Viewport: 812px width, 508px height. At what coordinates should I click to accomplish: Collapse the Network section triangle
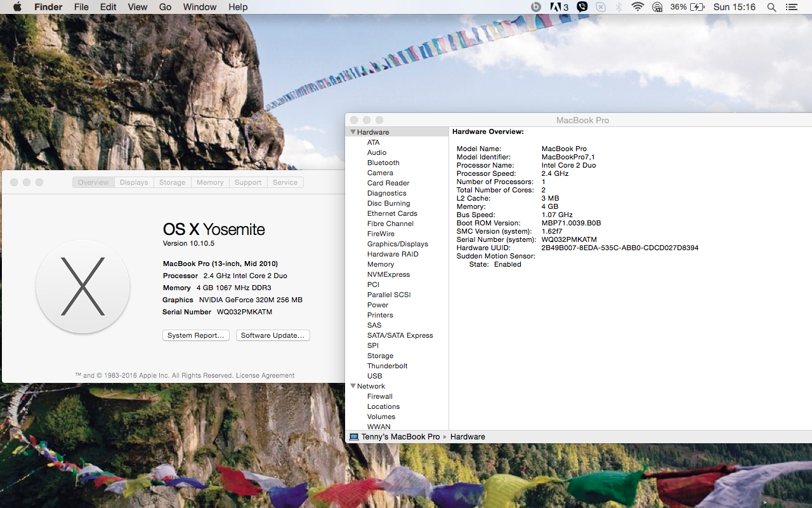point(353,386)
